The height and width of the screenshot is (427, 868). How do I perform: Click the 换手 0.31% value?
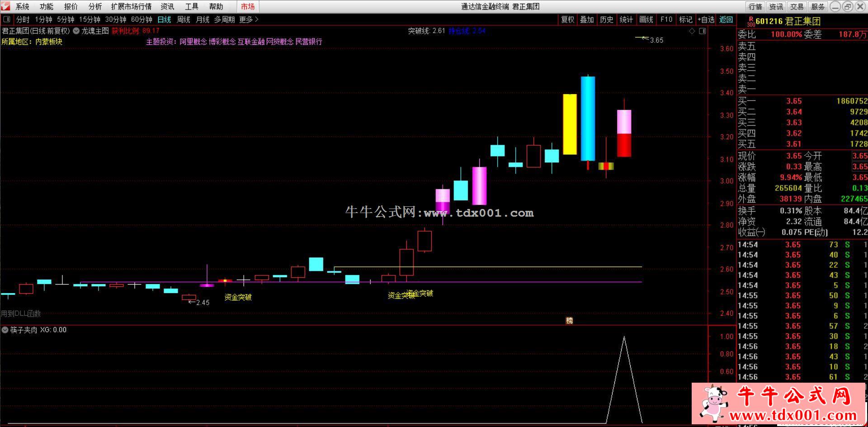[x=791, y=211]
